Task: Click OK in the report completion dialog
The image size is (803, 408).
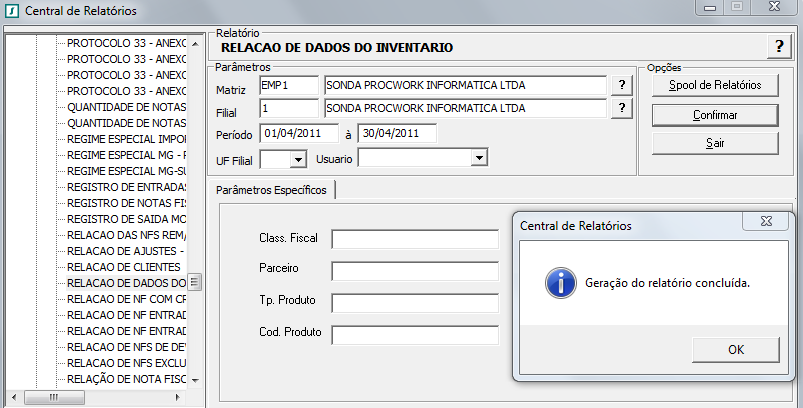Action: (x=735, y=350)
